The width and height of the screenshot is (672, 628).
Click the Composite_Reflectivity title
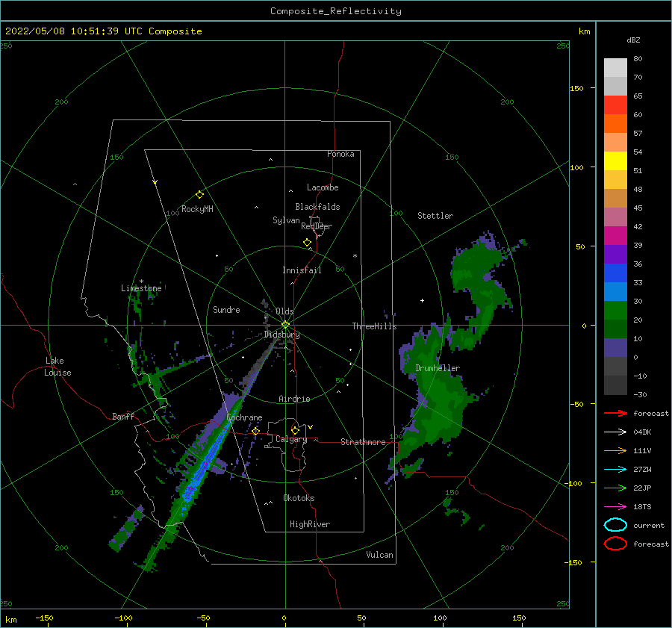pos(336,11)
